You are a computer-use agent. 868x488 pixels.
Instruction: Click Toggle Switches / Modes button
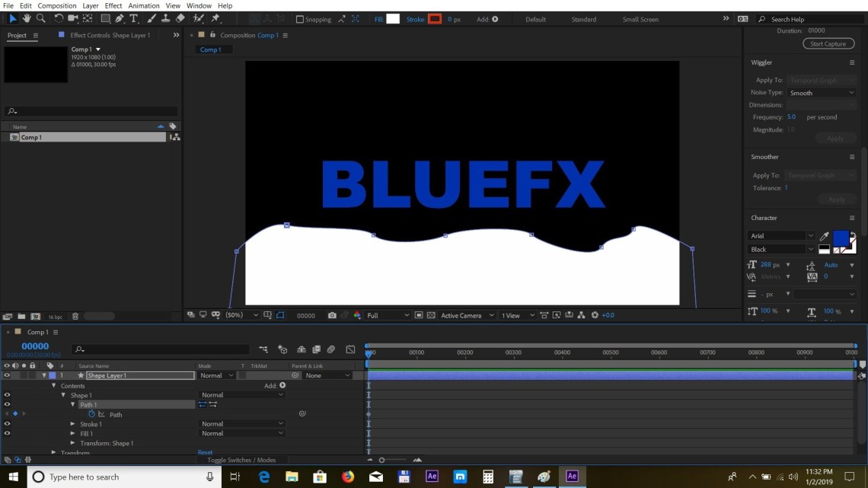[241, 460]
